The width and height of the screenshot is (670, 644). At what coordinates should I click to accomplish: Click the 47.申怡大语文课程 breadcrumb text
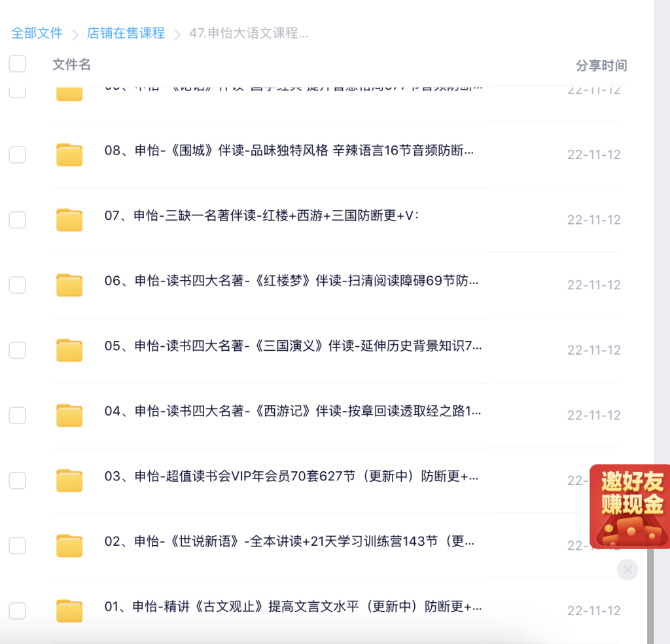point(248,33)
